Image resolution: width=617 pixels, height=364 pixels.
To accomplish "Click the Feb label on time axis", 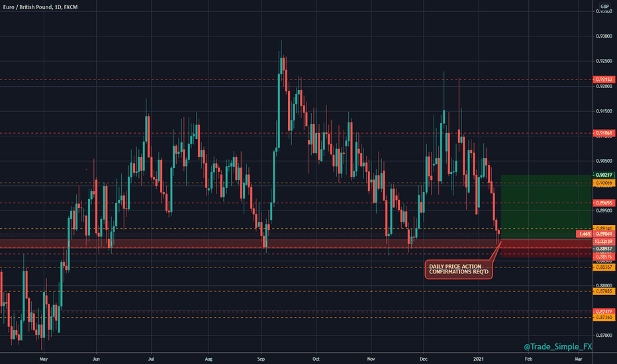I will tap(528, 359).
